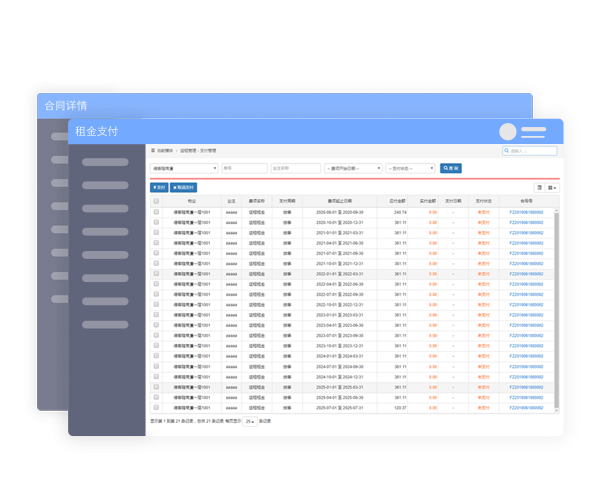Click the hamburger menu icon beside the breadcrumb

pos(153,150)
